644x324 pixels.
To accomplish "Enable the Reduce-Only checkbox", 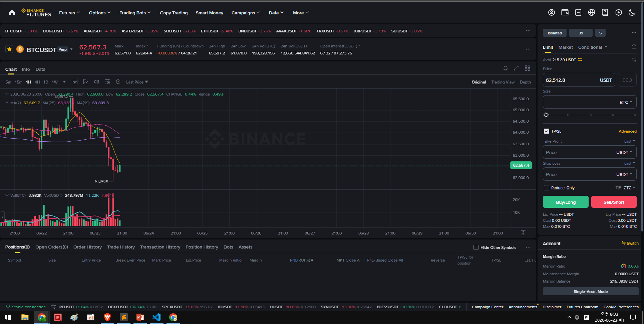I will pyautogui.click(x=546, y=188).
